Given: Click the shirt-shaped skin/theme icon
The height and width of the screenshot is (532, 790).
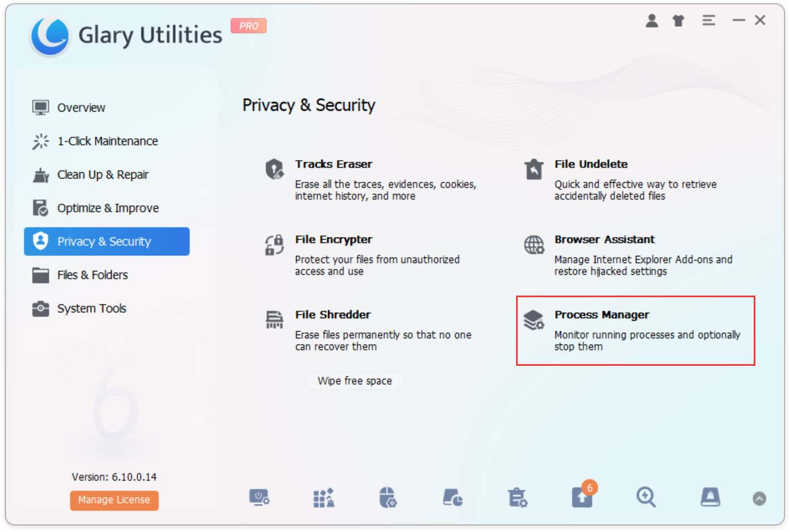Looking at the screenshot, I should click(678, 20).
